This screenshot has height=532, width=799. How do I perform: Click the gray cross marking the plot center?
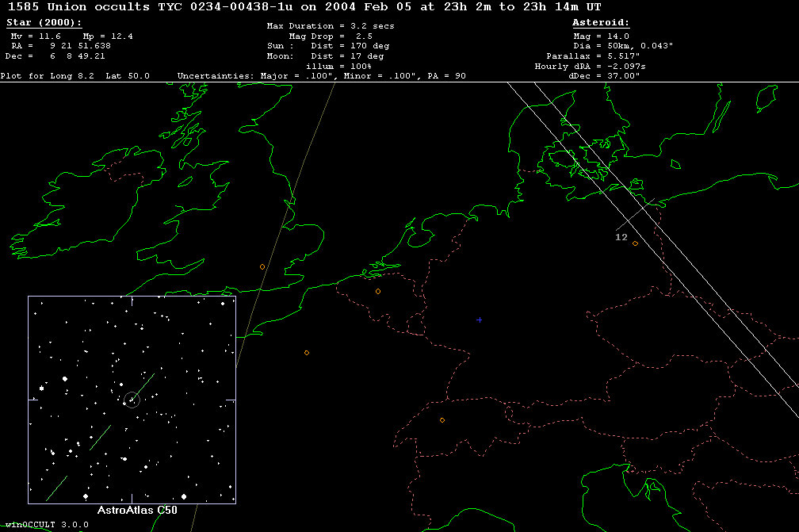tap(479, 320)
